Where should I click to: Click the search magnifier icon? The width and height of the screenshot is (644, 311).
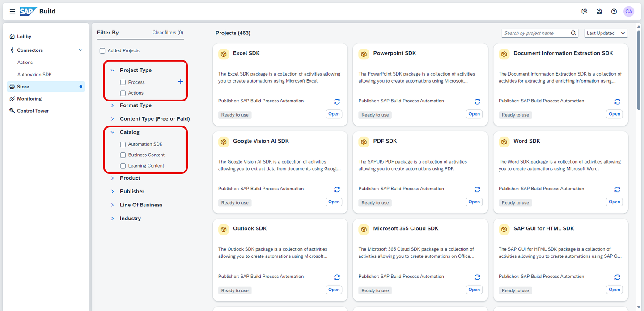574,33
